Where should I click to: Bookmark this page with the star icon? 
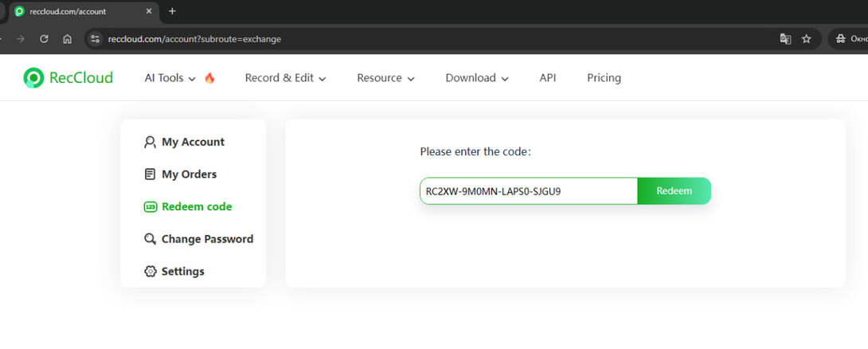point(806,38)
